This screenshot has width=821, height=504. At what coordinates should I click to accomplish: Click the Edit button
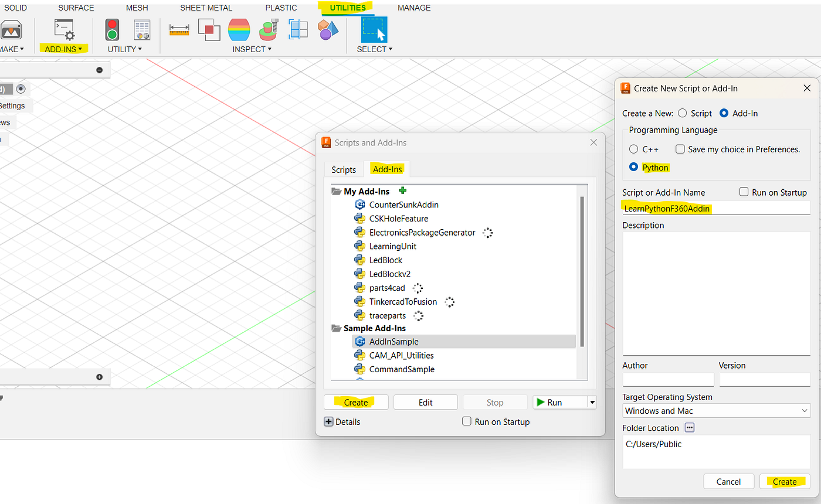click(426, 402)
